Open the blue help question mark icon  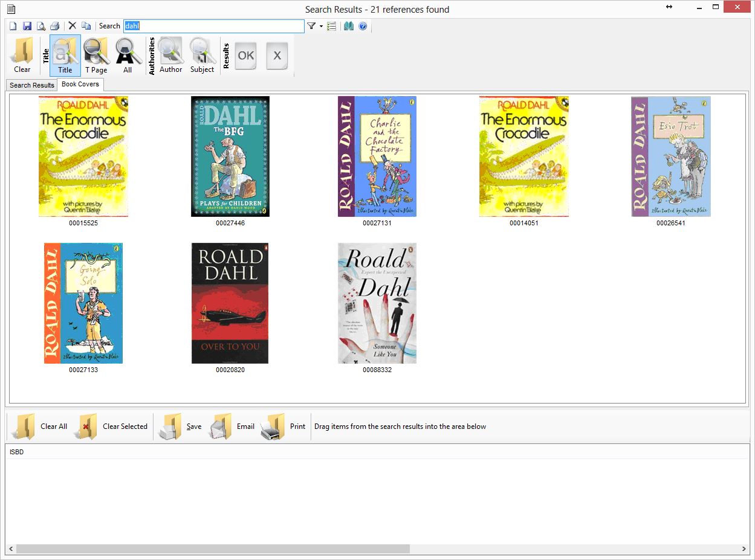(x=363, y=26)
